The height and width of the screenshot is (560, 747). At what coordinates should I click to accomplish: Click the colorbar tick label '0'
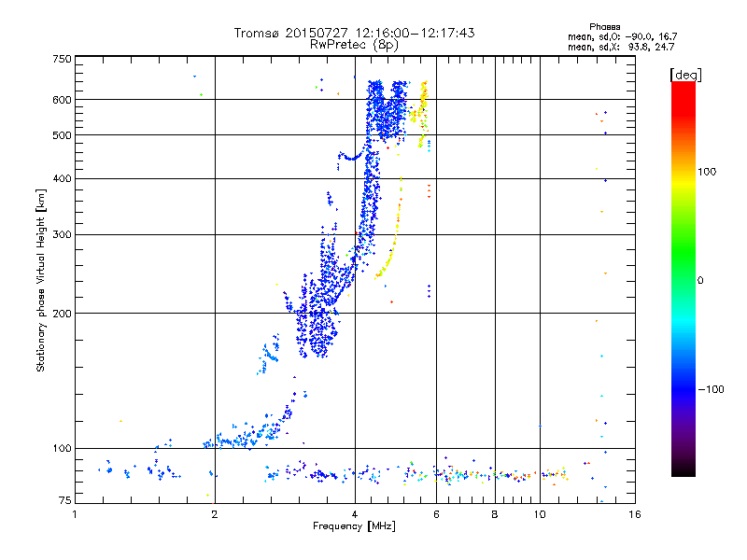[x=699, y=281]
